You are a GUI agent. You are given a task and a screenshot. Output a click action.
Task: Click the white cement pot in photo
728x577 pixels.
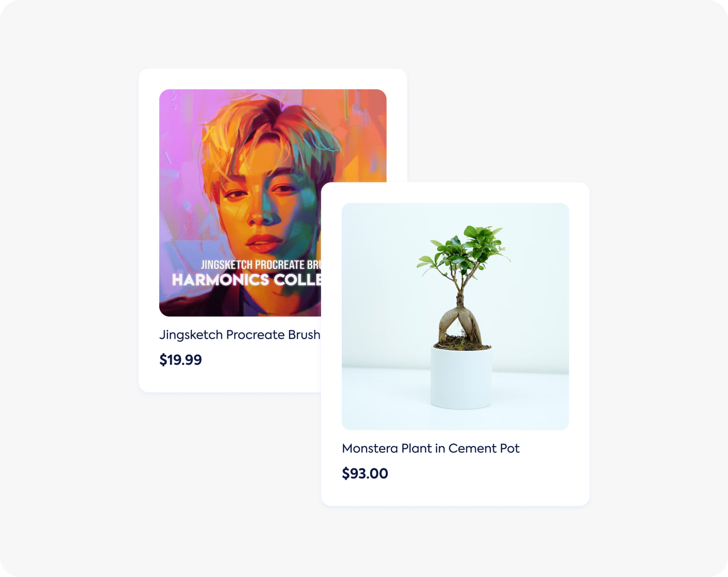point(461,377)
